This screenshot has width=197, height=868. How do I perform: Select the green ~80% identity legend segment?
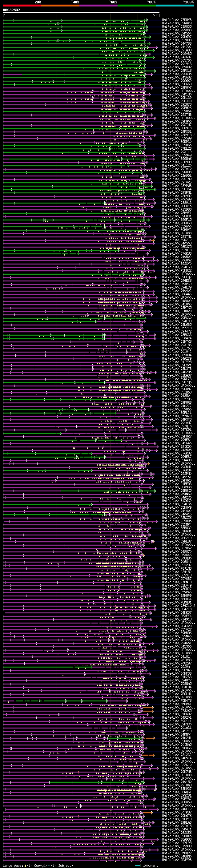tap(137, 6)
